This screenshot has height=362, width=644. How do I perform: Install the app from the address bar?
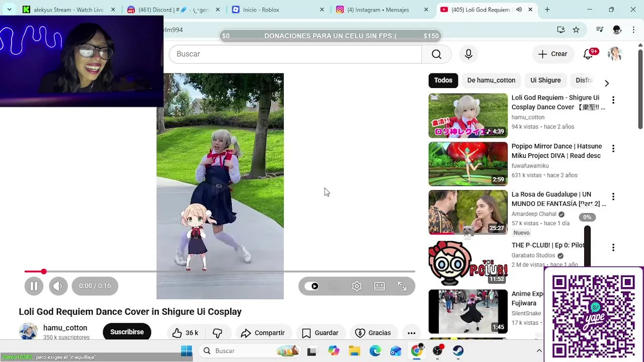tap(561, 30)
